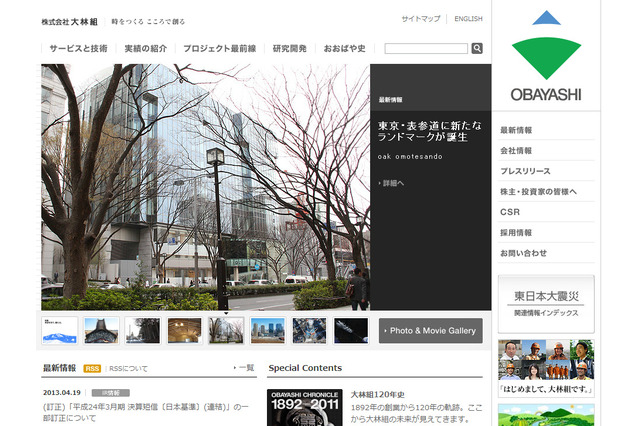Select the last dark gallery thumbnail

point(350,330)
